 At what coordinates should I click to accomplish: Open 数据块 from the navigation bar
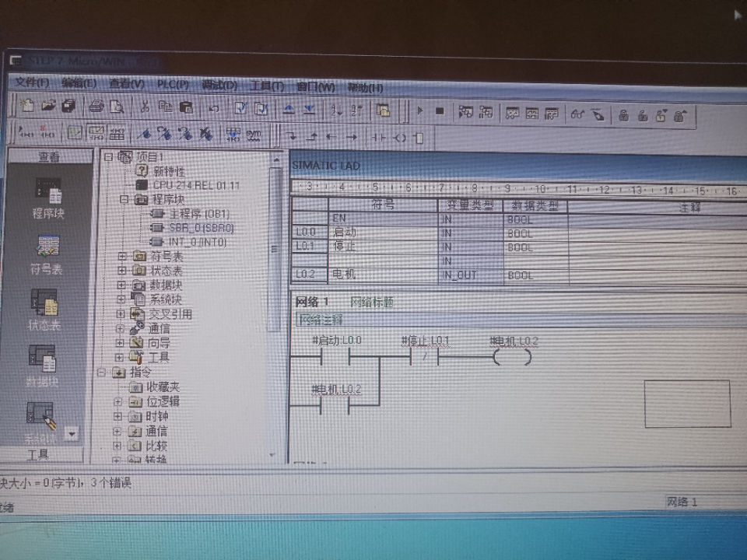(x=42, y=366)
